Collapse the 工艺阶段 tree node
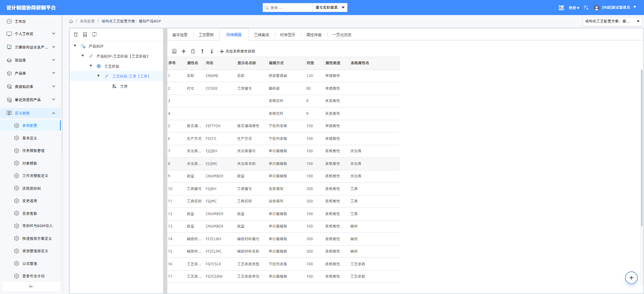Viewport: 644px width, 294px height. 90,66
